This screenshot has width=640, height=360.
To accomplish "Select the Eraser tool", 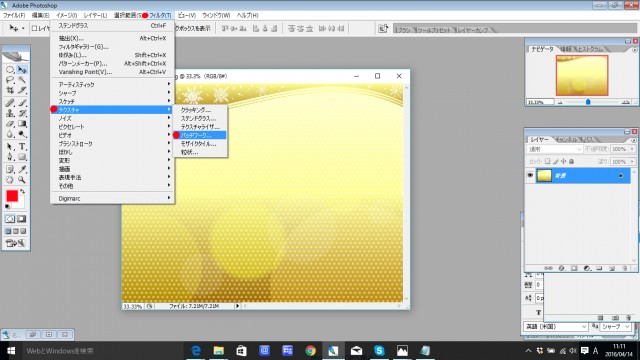I will (x=10, y=124).
